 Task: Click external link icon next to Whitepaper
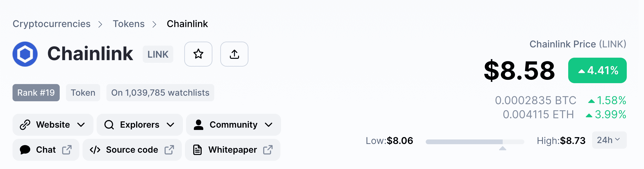click(x=268, y=150)
